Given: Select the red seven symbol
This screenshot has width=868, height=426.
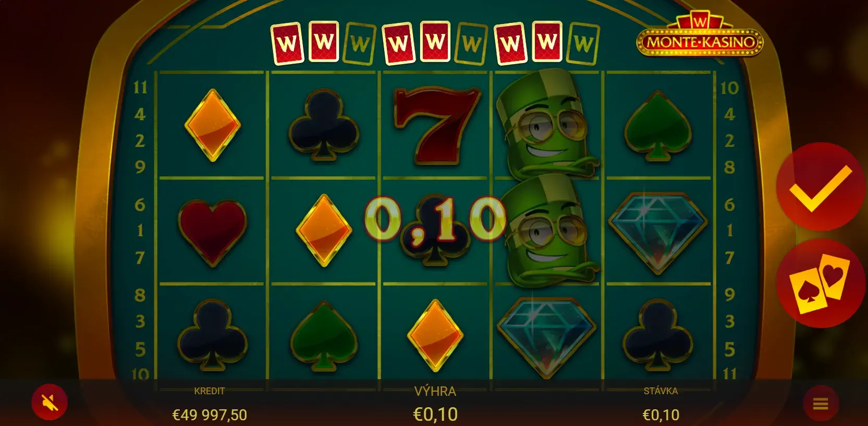Looking at the screenshot, I should (x=436, y=126).
